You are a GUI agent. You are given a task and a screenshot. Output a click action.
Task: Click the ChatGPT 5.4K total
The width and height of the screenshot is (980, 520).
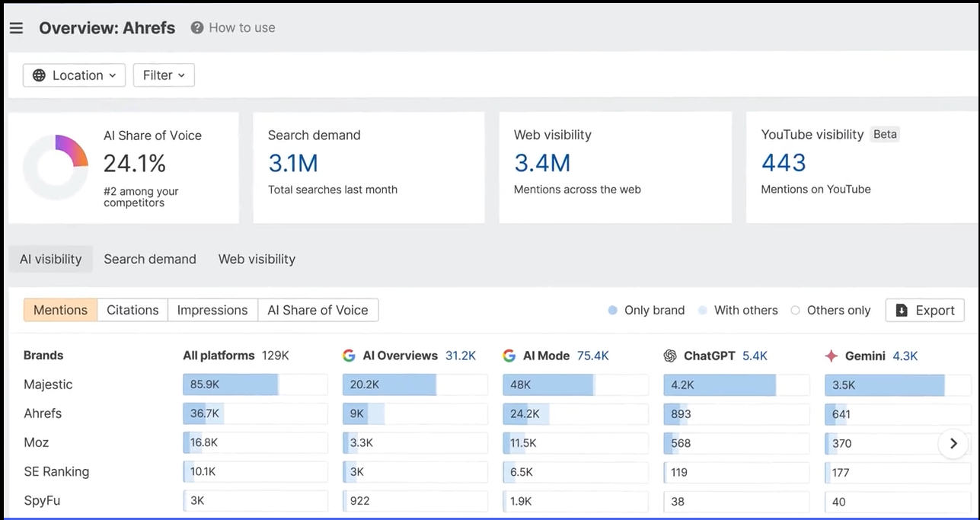tap(755, 356)
